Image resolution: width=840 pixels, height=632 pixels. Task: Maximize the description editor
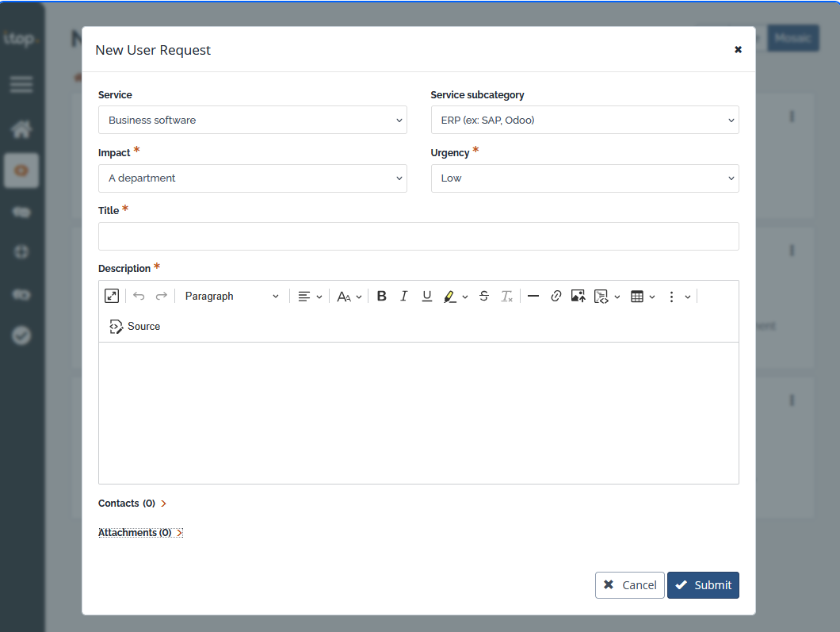112,296
